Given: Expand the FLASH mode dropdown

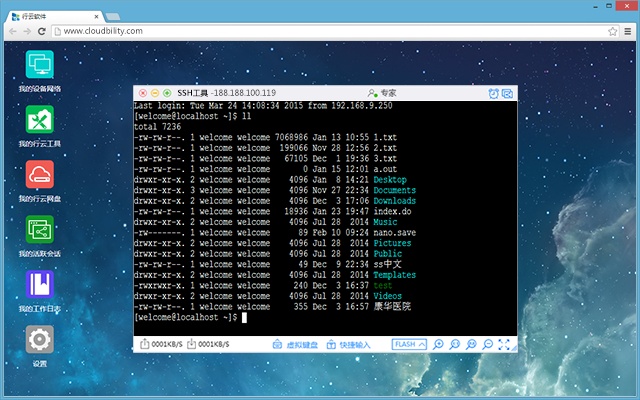Looking at the screenshot, I should 409,344.
